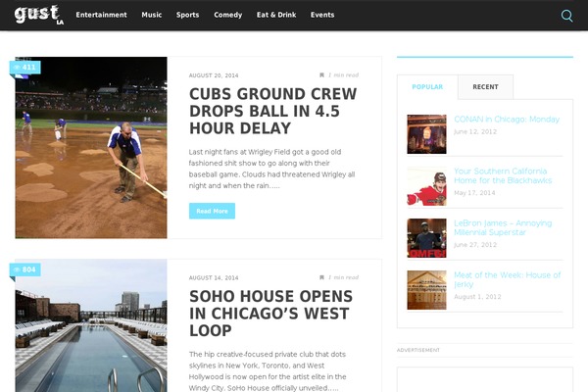Open the Events menu
Screen dimensions: 588x392
click(x=322, y=15)
